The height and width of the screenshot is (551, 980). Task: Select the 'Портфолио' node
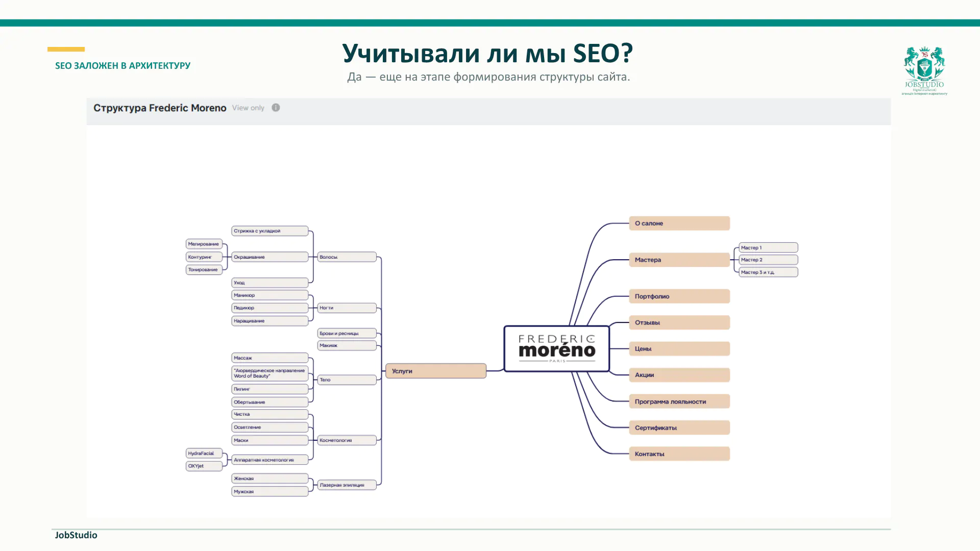click(x=679, y=296)
